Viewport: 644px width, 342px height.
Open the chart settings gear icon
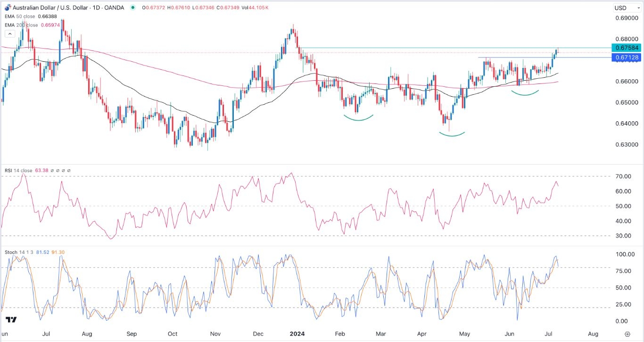tap(627, 334)
